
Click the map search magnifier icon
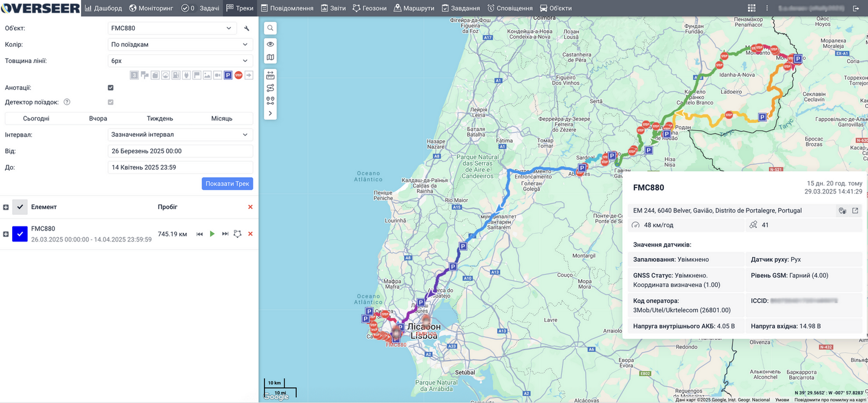270,28
